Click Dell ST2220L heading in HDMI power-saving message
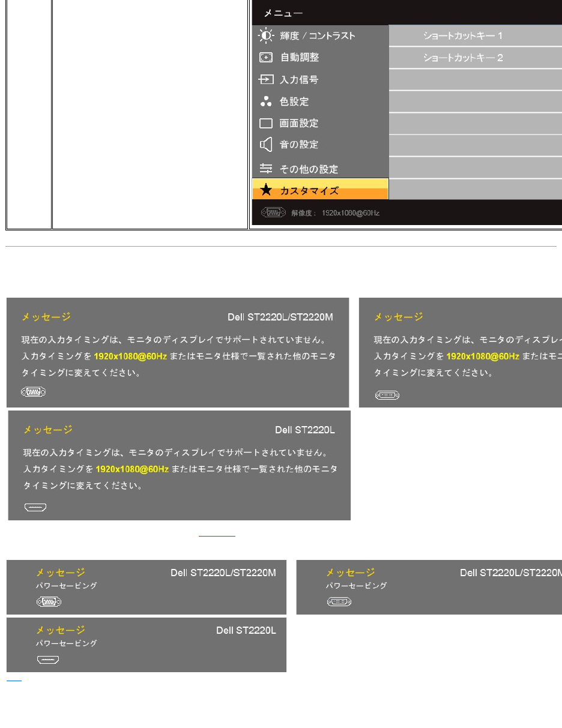Image resolution: width=562 pixels, height=728 pixels. (x=246, y=631)
